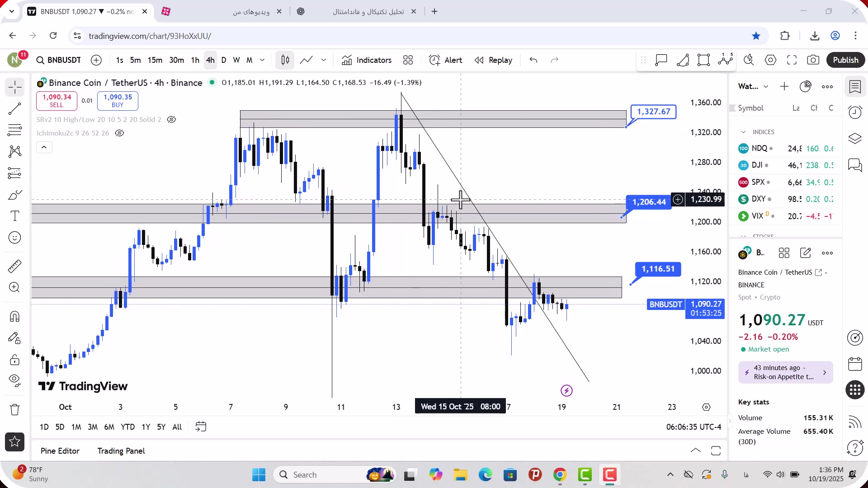Open the Risk-on Appetite news item
The width and height of the screenshot is (868, 488).
[785, 372]
